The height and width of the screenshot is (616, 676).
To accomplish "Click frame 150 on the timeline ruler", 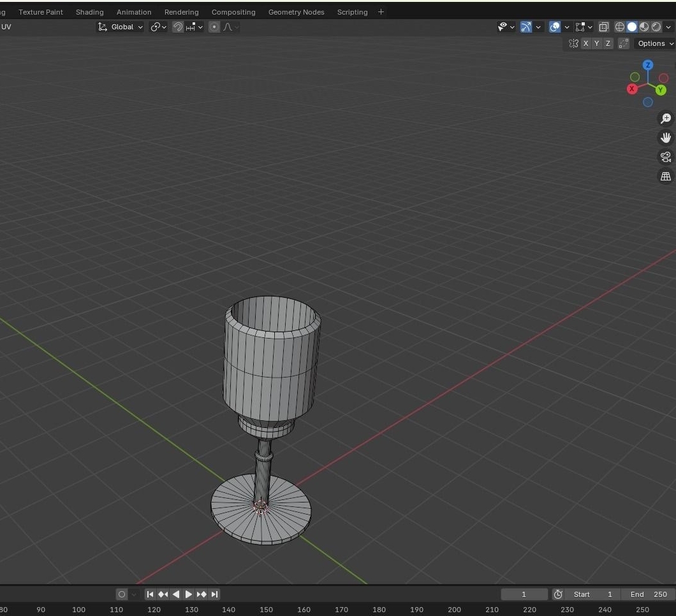I will tap(266, 610).
